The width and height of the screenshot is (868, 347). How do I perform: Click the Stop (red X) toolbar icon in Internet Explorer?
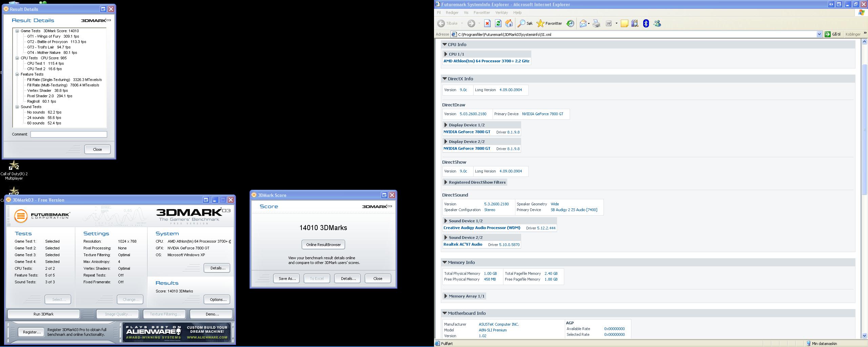pyautogui.click(x=487, y=23)
